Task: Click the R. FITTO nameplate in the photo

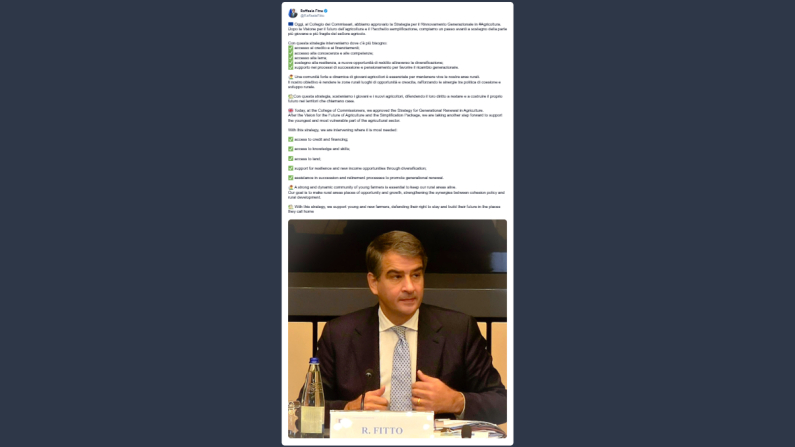Action: point(382,425)
